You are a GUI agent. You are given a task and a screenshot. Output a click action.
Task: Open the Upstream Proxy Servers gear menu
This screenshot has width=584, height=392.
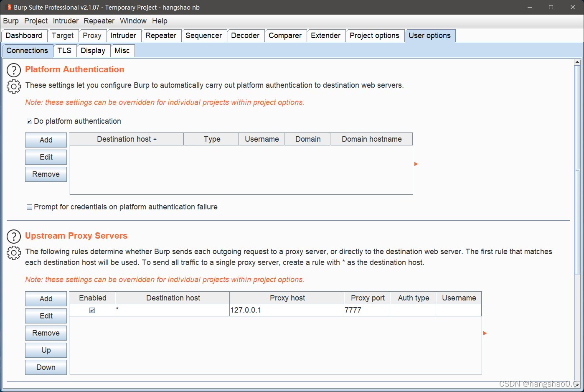click(x=14, y=253)
